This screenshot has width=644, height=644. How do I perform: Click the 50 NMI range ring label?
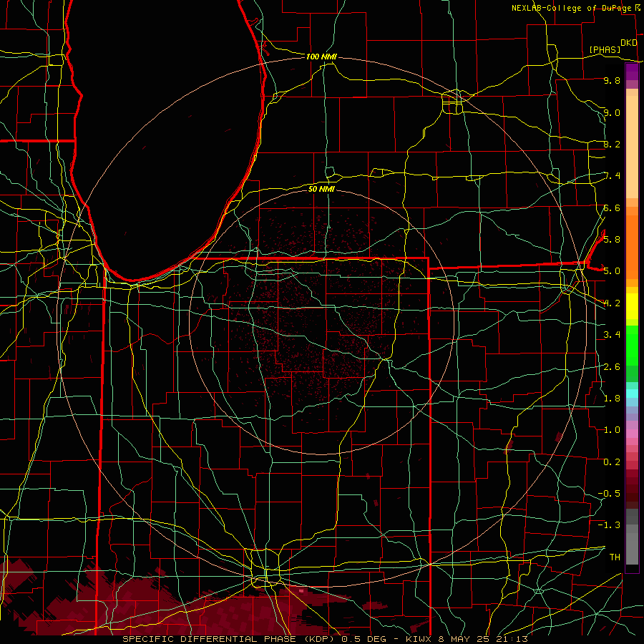click(x=321, y=189)
